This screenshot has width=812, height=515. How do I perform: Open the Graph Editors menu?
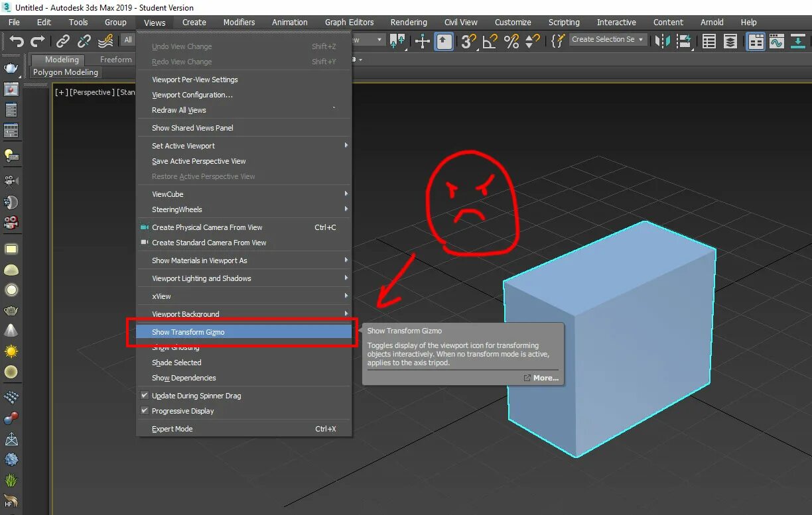(x=349, y=22)
